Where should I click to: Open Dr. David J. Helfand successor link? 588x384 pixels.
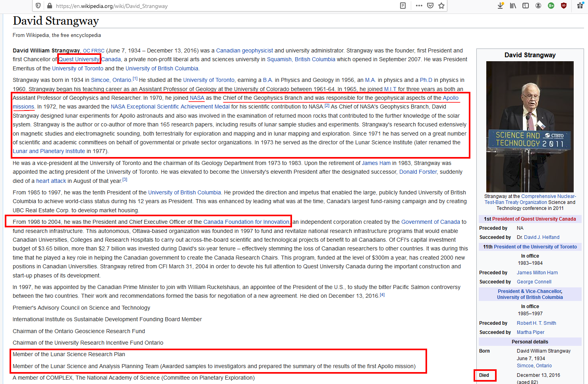click(x=542, y=237)
